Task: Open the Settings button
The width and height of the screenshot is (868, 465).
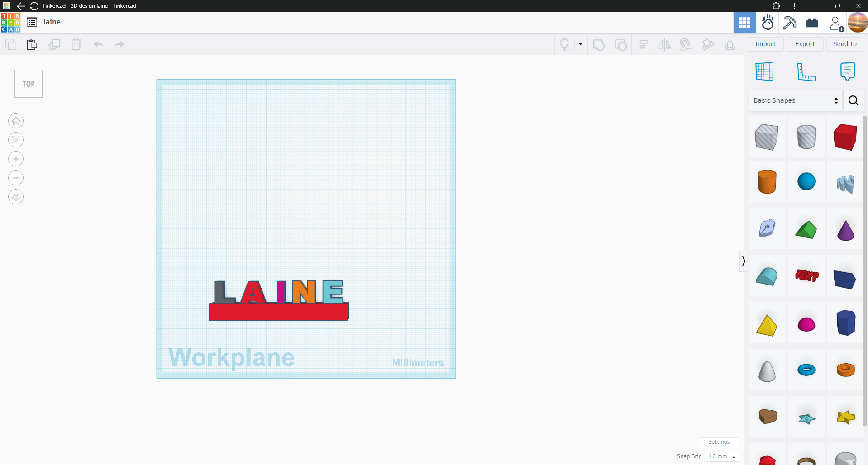Action: click(x=719, y=442)
